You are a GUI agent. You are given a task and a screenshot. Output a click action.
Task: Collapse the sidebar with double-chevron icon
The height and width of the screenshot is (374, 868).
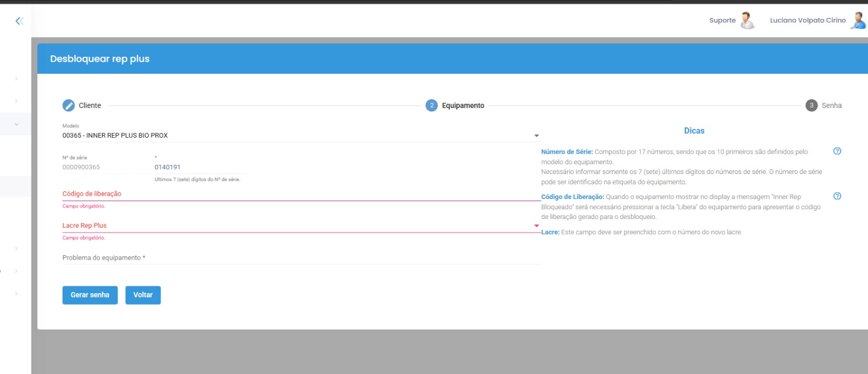(x=20, y=21)
